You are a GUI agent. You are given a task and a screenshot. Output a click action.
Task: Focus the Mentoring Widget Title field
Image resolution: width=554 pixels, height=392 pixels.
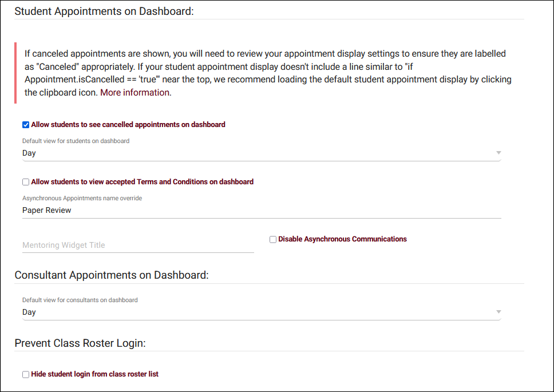coord(138,245)
